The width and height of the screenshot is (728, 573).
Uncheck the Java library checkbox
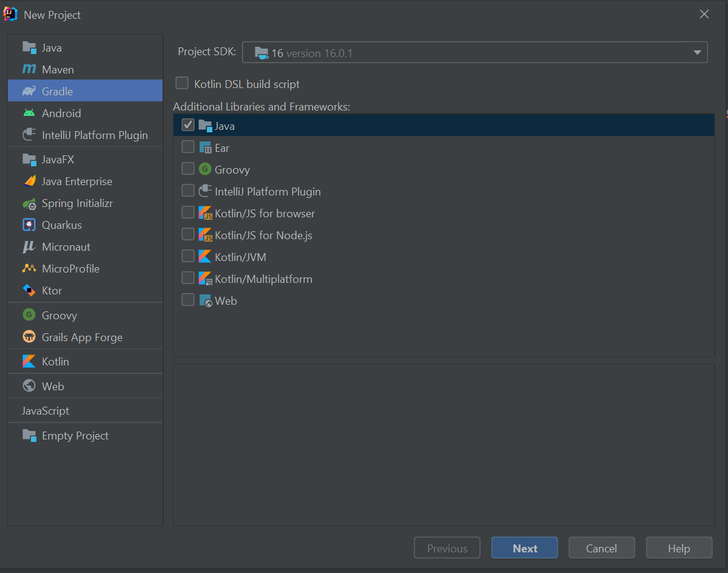pyautogui.click(x=188, y=125)
